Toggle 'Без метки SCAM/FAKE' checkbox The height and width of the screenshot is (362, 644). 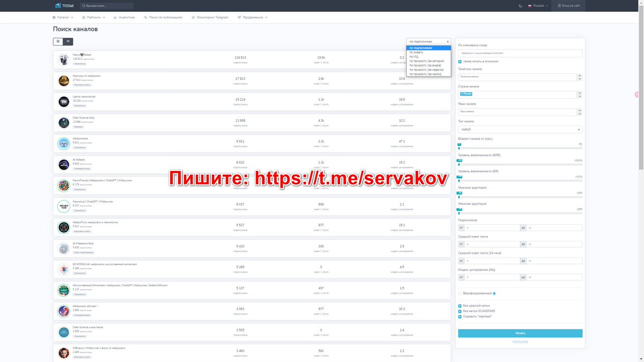[x=460, y=311]
